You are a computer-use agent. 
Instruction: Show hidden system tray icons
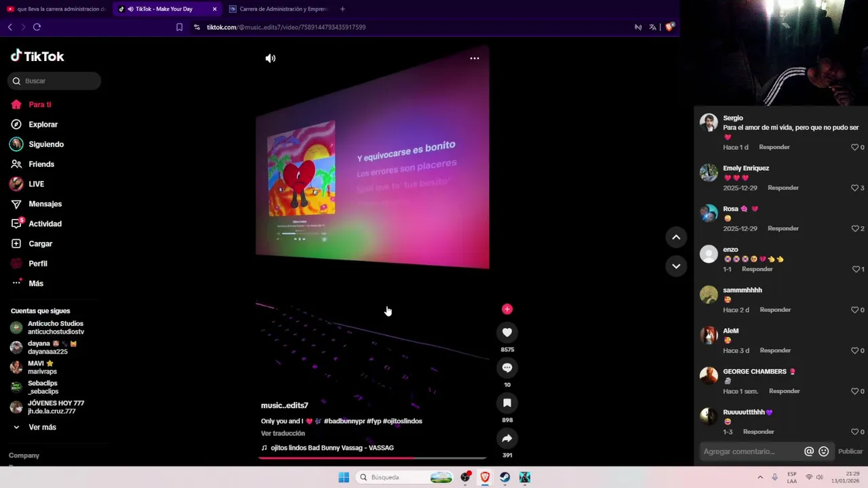[x=759, y=477]
